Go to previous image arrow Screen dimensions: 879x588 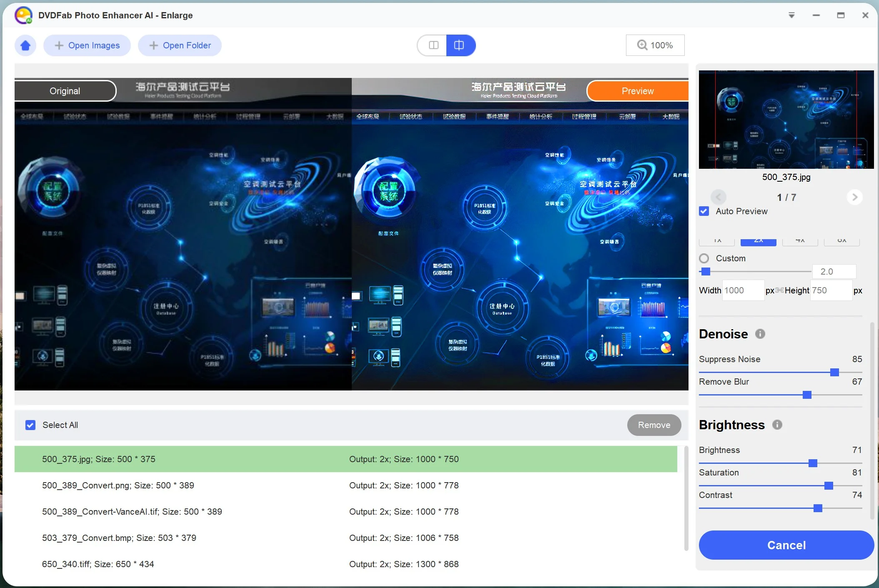[x=718, y=197]
